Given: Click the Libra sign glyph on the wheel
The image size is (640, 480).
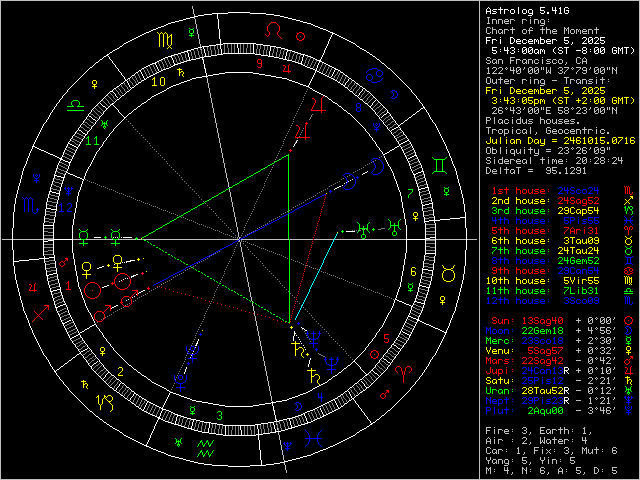Looking at the screenshot, I should click(x=76, y=103).
